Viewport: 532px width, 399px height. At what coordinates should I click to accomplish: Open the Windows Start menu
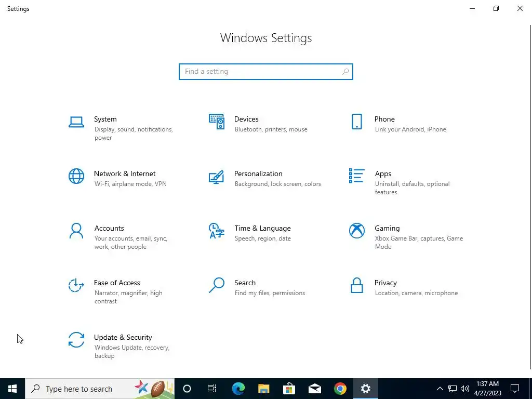pyautogui.click(x=12, y=389)
